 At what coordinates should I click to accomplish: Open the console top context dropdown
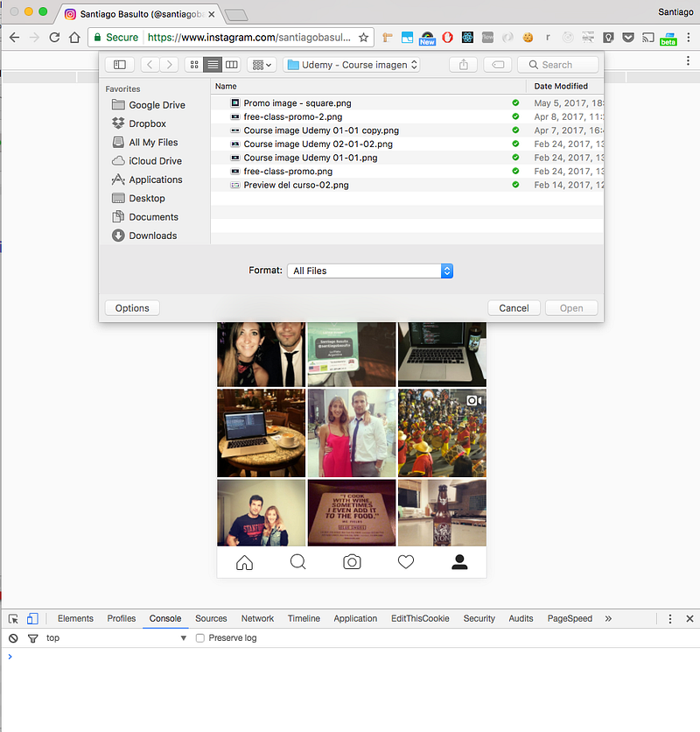click(x=116, y=638)
